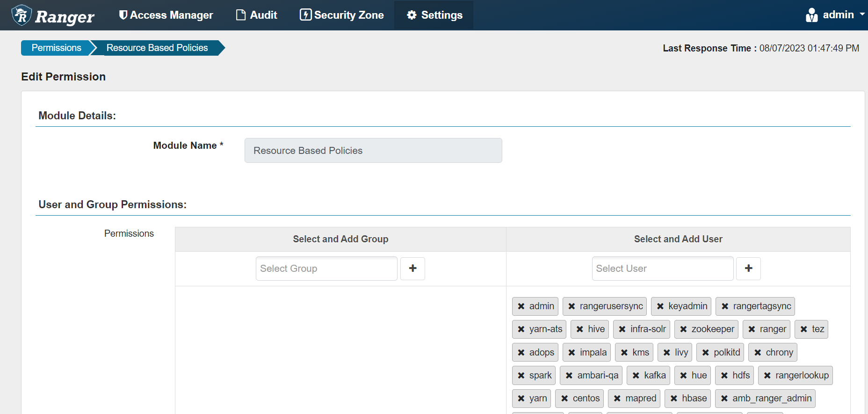
Task: Remove the impala user tag
Action: (x=571, y=353)
